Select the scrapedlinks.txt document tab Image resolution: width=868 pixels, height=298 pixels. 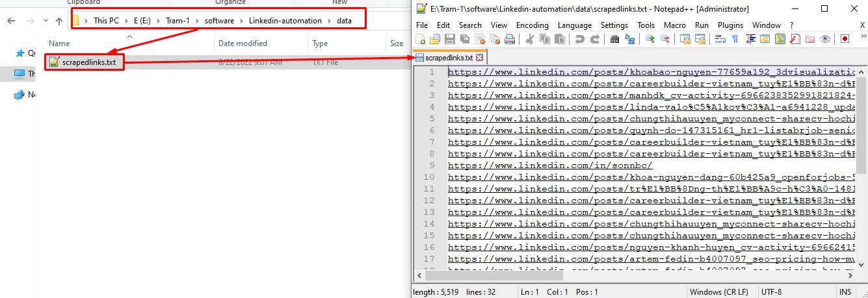[449, 58]
